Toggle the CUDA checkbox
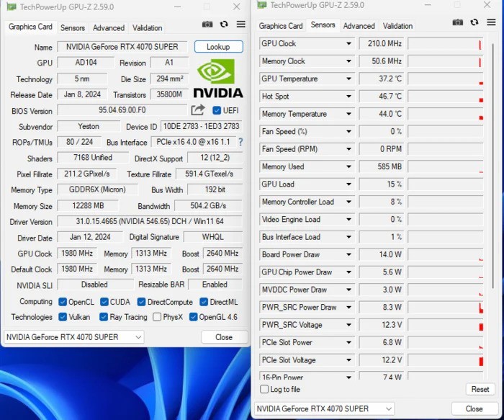This screenshot has height=420, width=504. (104, 302)
